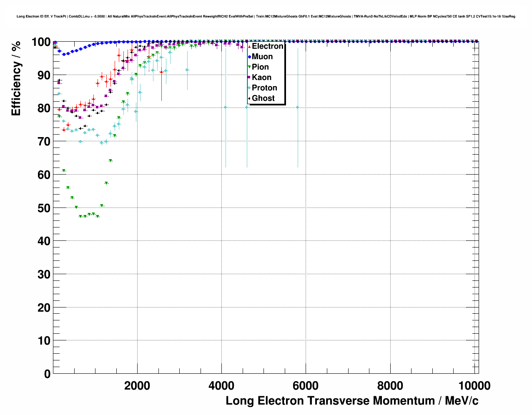Click the blue Muon circle in legend
Viewport: 532px width, 415px height.
click(x=249, y=57)
